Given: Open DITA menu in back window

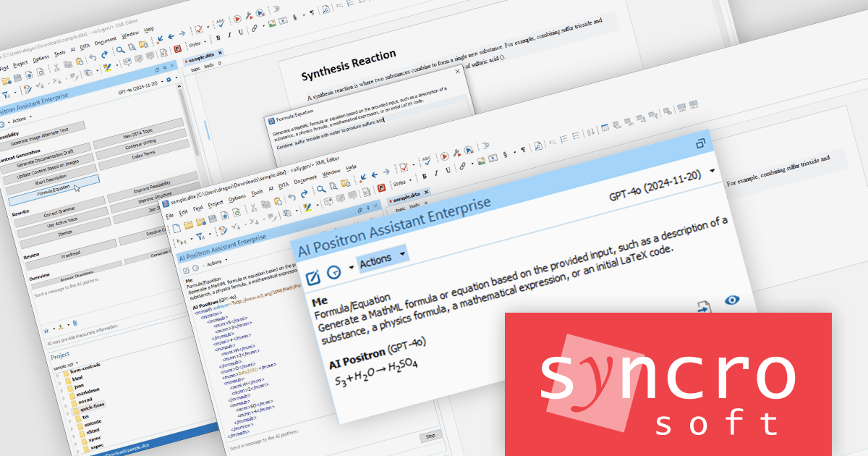Looking at the screenshot, I should [85, 46].
